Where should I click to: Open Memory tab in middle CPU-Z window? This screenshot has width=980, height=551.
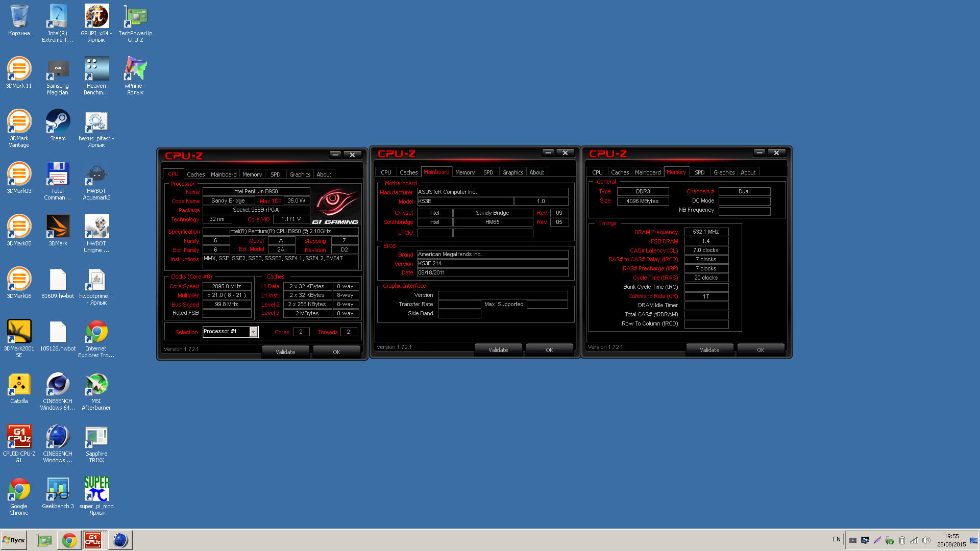coord(465,172)
